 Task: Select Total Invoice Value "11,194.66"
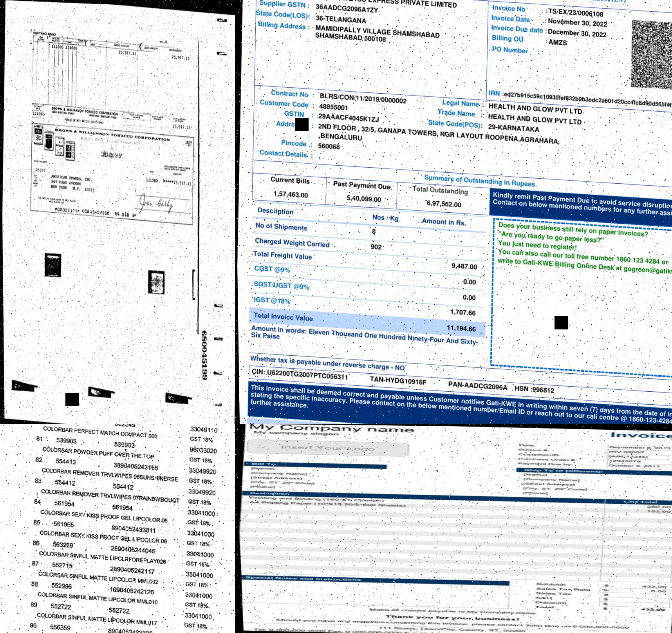461,328
